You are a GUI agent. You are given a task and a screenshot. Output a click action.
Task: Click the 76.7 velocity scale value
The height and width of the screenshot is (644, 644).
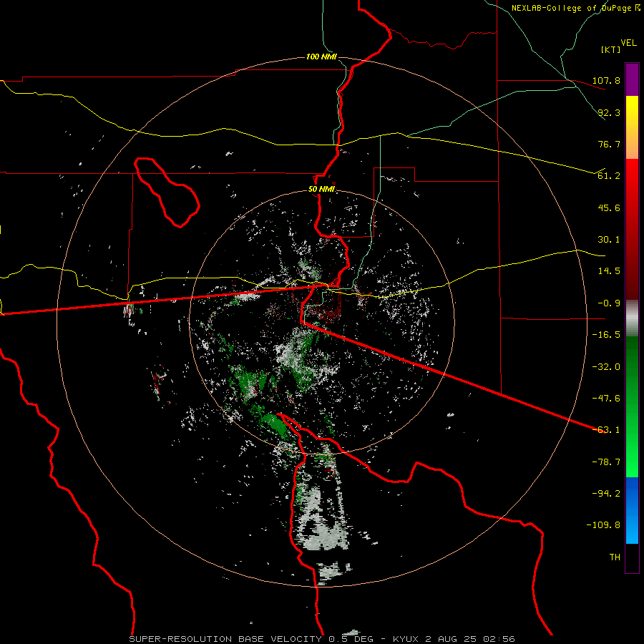point(609,144)
